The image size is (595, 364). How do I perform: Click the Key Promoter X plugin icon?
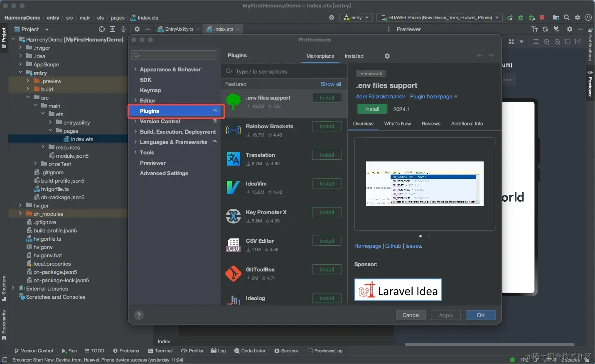point(233,216)
